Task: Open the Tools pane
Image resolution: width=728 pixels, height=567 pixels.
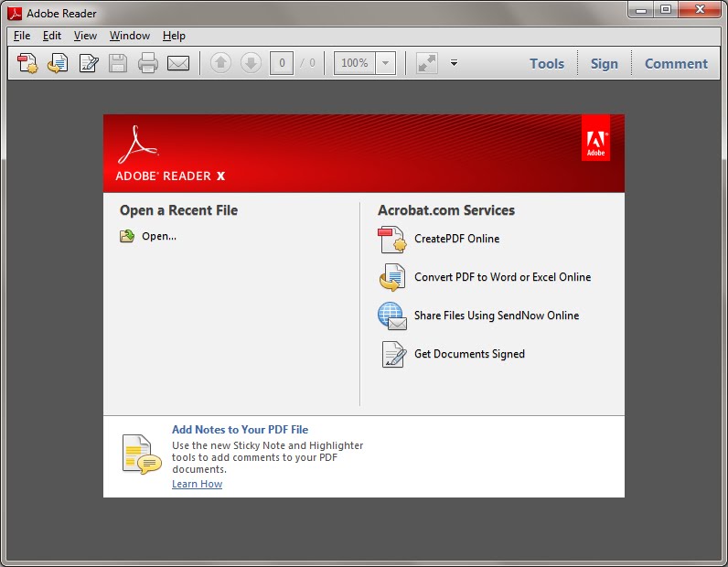Action: click(547, 63)
